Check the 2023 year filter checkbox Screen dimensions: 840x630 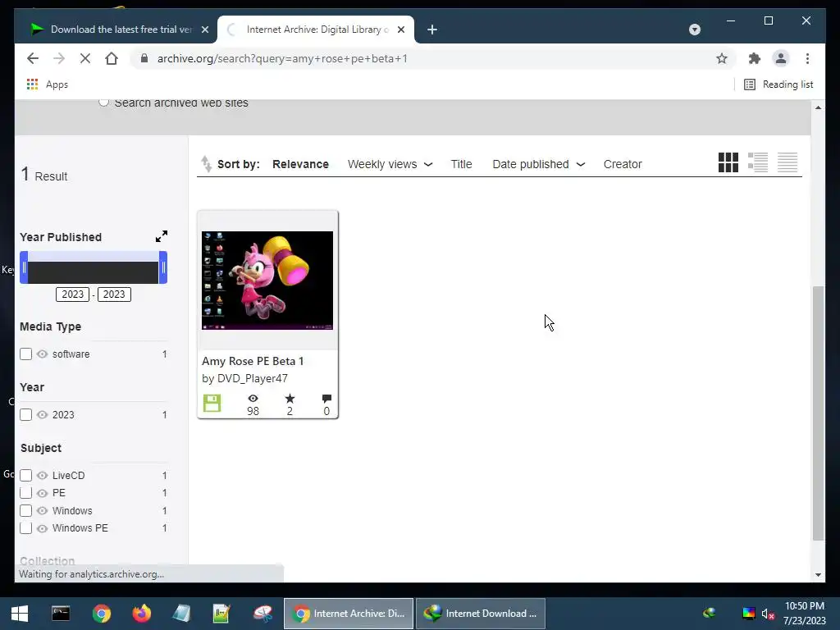pyautogui.click(x=25, y=414)
